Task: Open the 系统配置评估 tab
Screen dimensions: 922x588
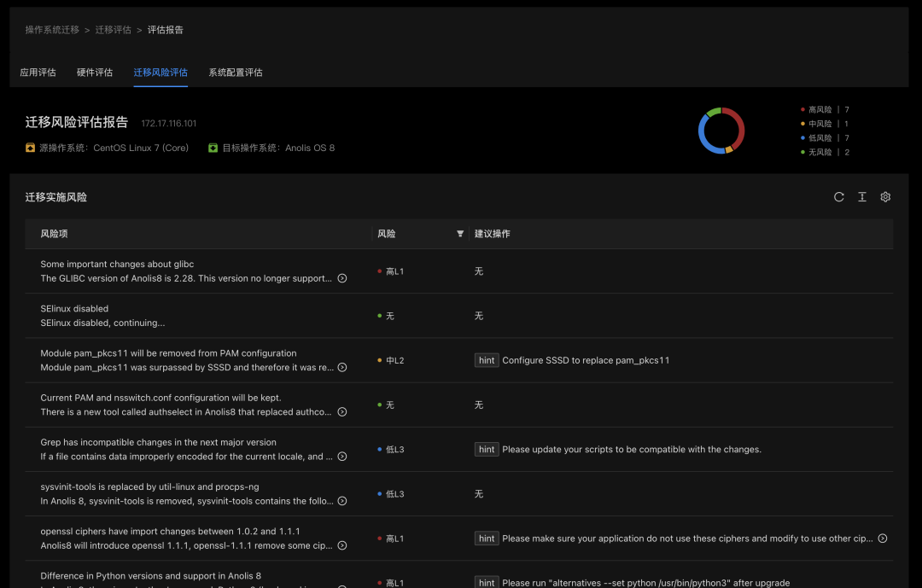Action: coord(236,73)
